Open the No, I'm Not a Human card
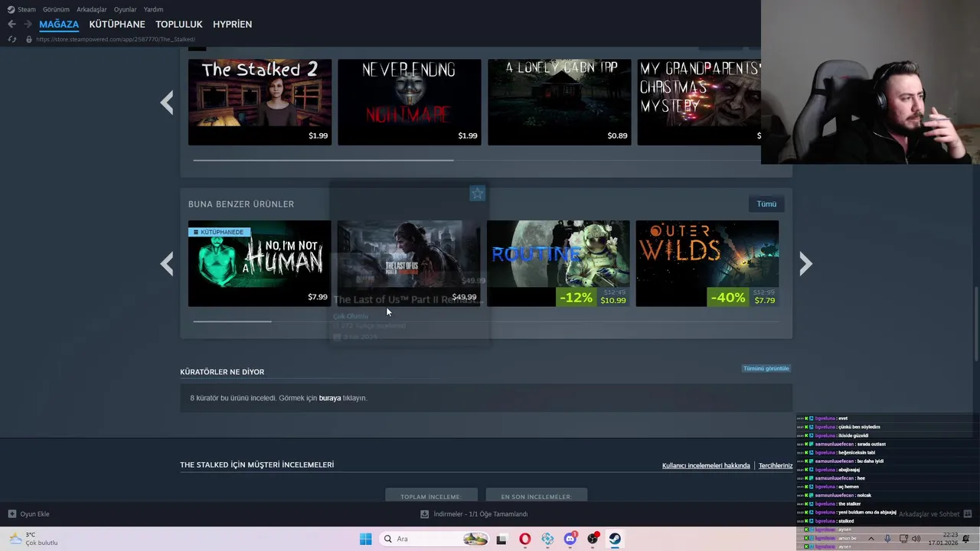This screenshot has height=551, width=980. (x=260, y=263)
